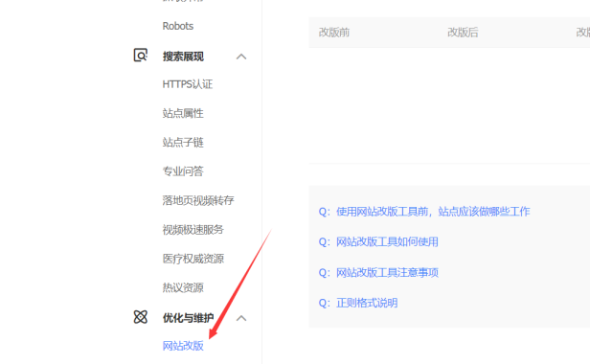Collapse the 搜索展现 section chevron
Screen dimensions: 590x364
click(x=241, y=57)
